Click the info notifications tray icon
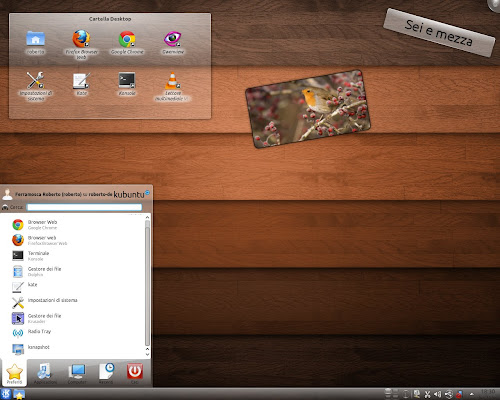The image size is (500, 400). coord(406,394)
